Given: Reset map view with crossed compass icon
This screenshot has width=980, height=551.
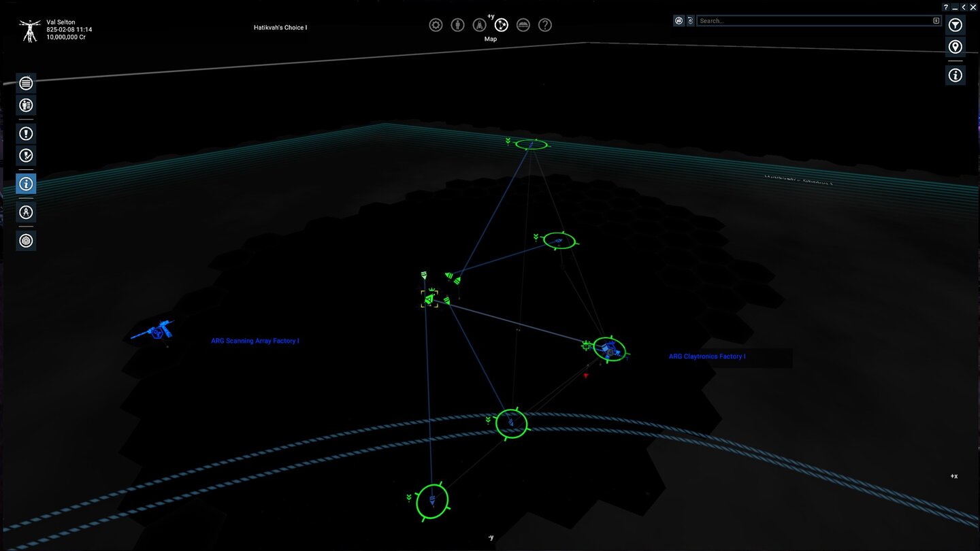Looking at the screenshot, I should click(x=679, y=21).
